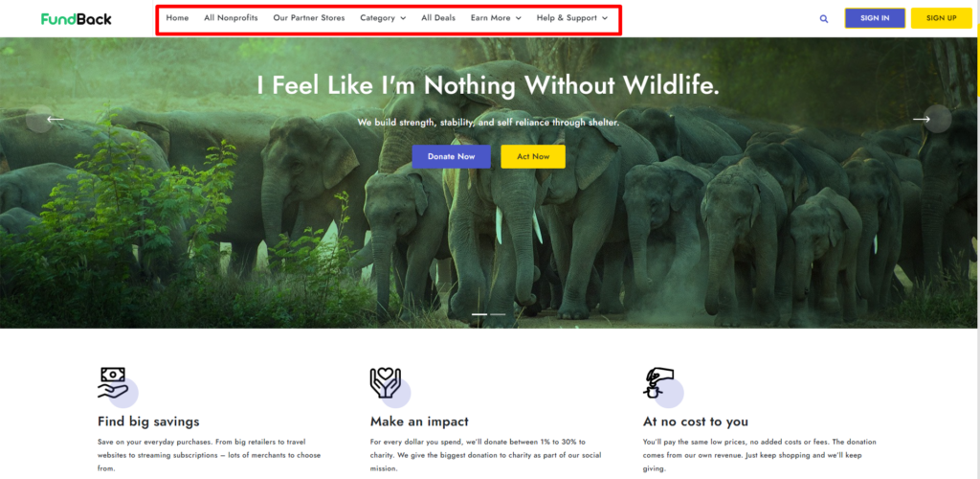Click the FundBack logo

tap(77, 19)
